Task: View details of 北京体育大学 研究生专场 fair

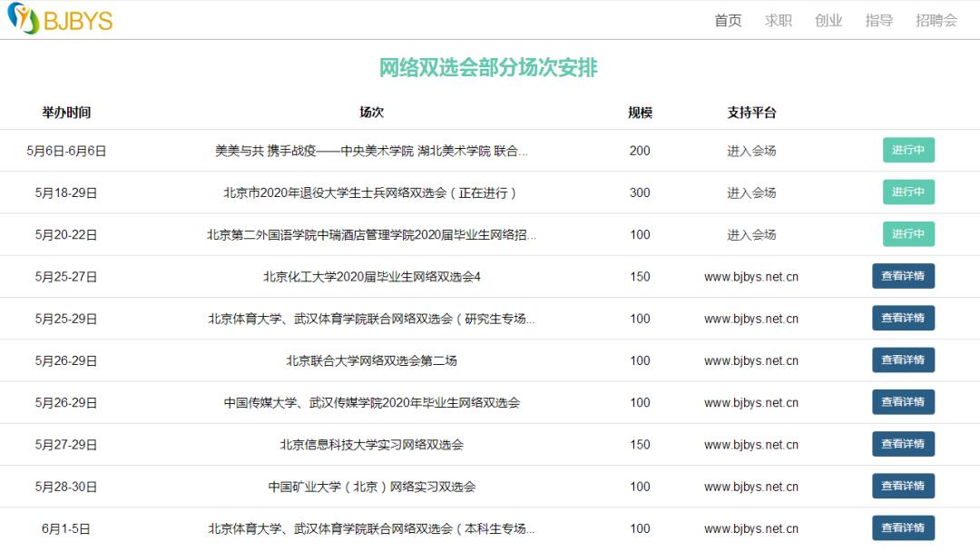Action: pyautogui.click(x=903, y=318)
